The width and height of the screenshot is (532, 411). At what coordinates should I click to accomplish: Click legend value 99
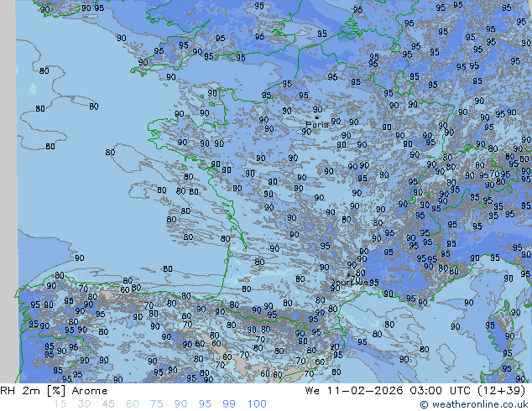pos(229,404)
